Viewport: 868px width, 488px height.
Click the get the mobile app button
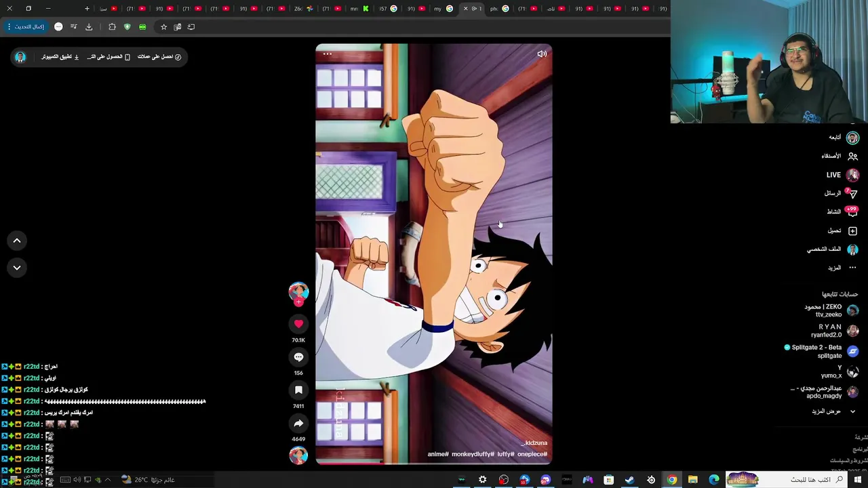click(108, 57)
